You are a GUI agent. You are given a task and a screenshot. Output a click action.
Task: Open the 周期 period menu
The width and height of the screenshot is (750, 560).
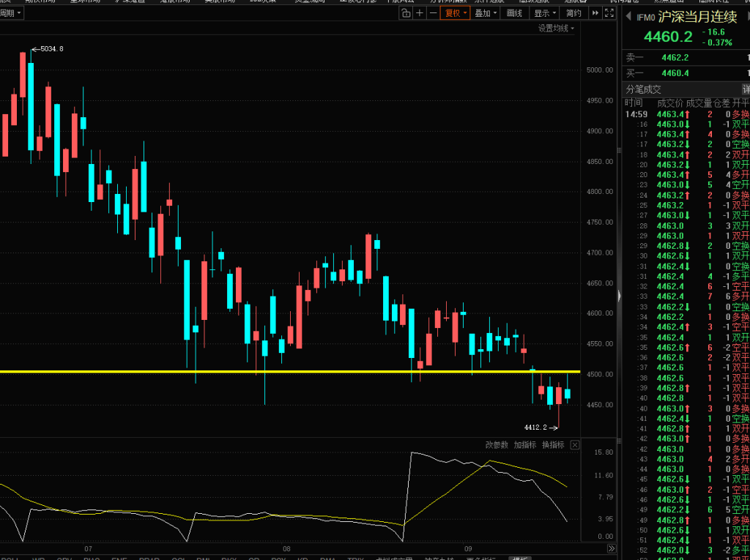[x=10, y=13]
